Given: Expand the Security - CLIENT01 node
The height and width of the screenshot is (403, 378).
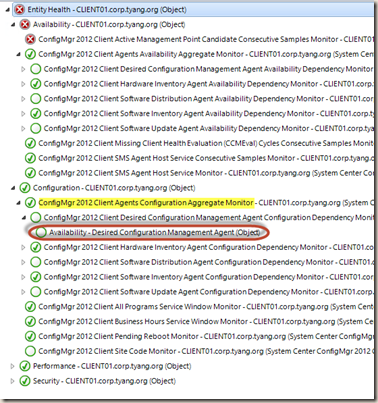Looking at the screenshot, I should 13,381.
